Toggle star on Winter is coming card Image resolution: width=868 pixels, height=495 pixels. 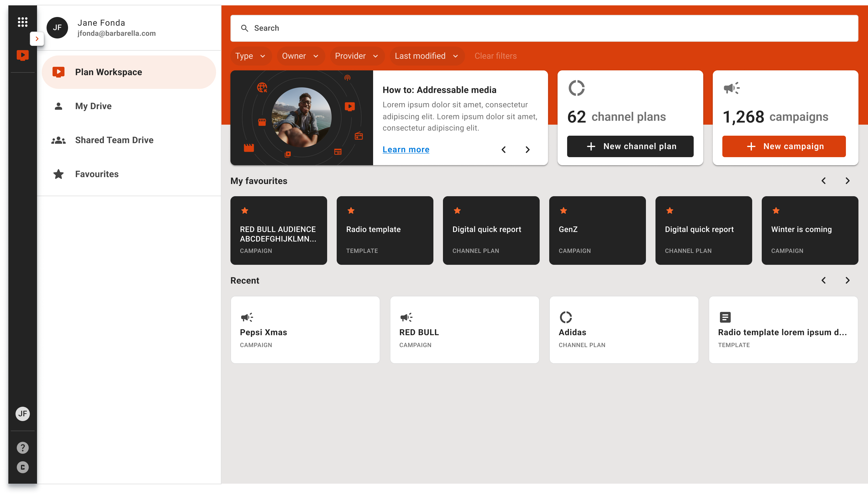point(776,211)
